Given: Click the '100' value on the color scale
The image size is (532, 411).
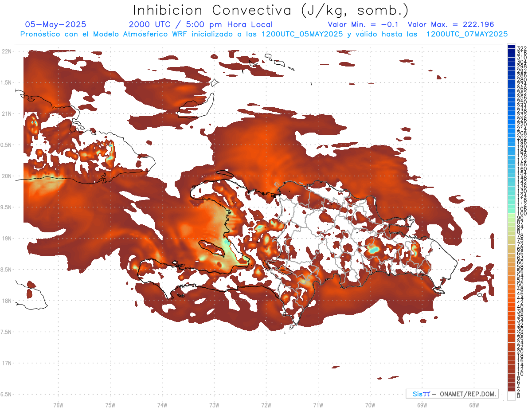Looking at the screenshot, I should point(521,214).
